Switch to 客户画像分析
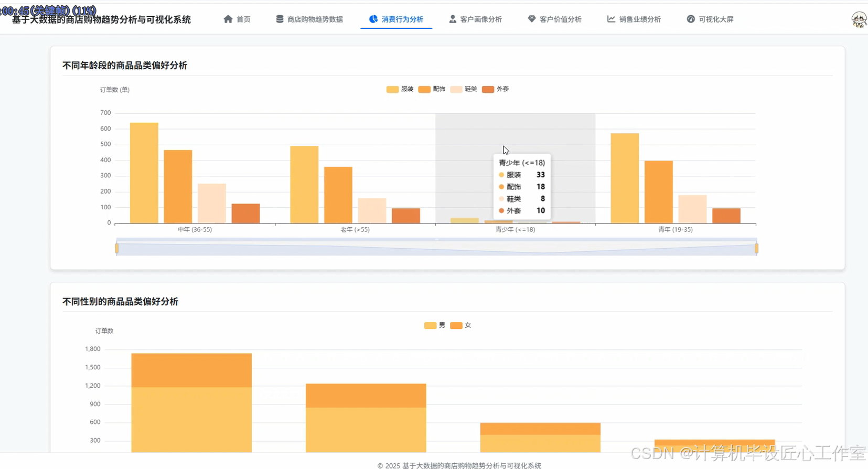This screenshot has height=469, width=868. tap(476, 19)
